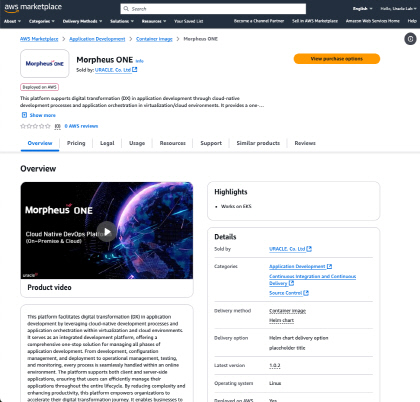Open the About dropdown menu
Viewport: 420px width, 402px height.
tap(12, 21)
